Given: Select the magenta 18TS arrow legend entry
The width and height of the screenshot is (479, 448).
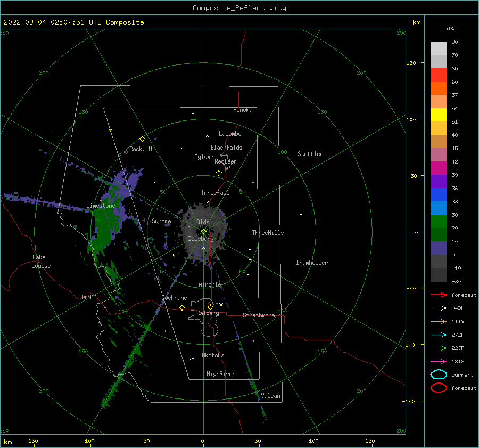Looking at the screenshot, I should click(x=439, y=362).
